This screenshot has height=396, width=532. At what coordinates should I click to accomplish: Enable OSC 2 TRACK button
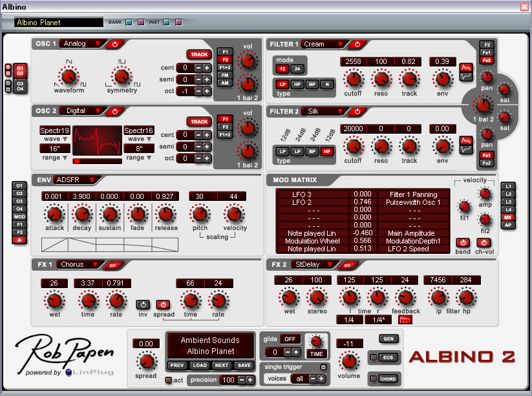pos(199,121)
